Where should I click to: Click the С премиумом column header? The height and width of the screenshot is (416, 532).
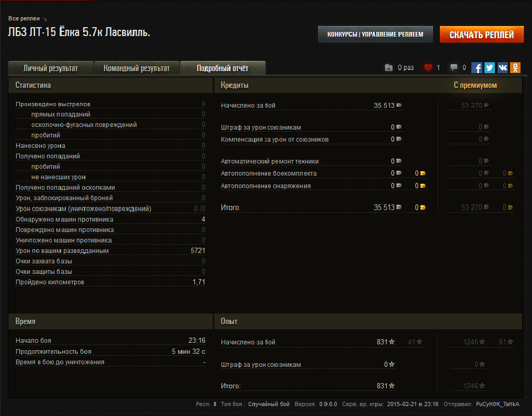click(475, 85)
